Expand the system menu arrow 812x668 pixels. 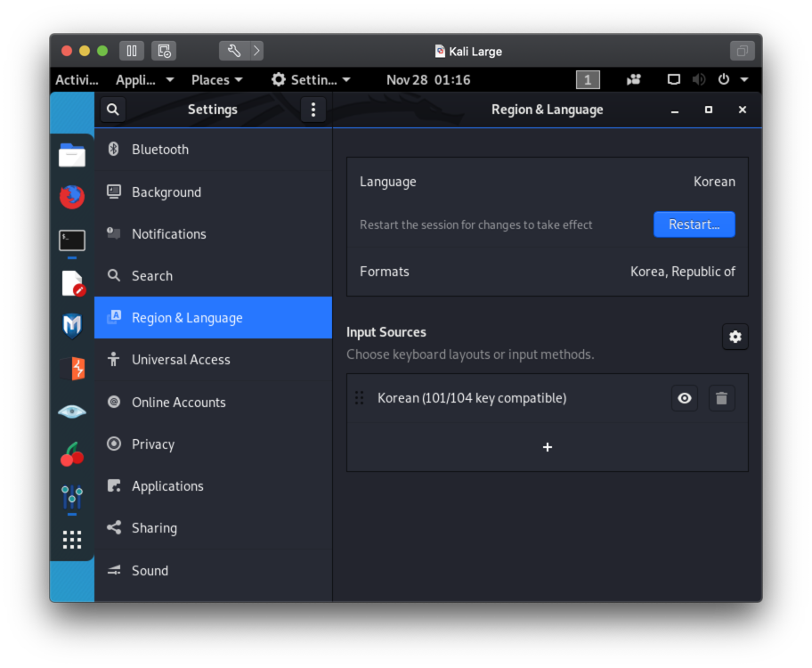click(744, 80)
